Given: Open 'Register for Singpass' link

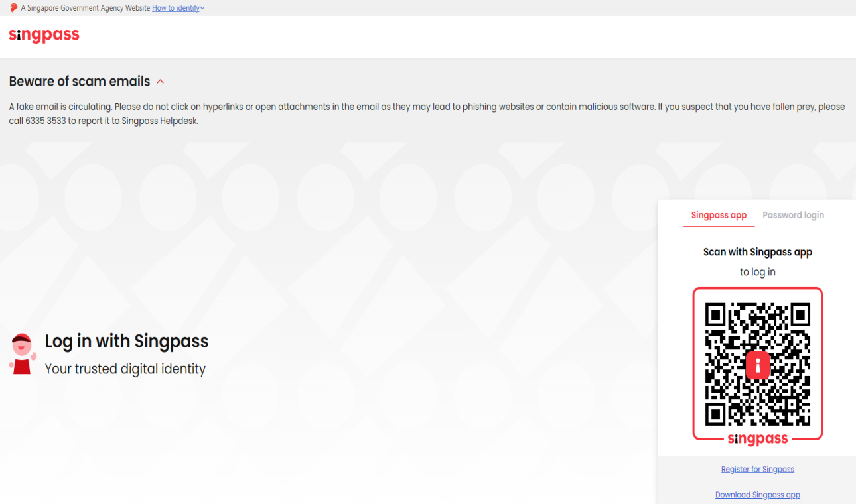Looking at the screenshot, I should point(758,469).
